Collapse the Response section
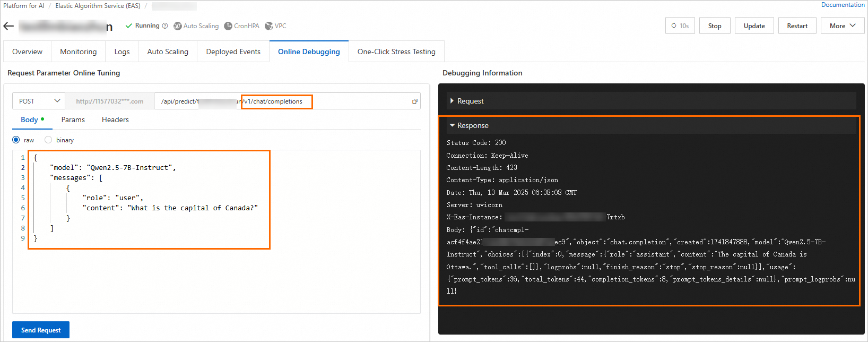The image size is (868, 342). (452, 125)
